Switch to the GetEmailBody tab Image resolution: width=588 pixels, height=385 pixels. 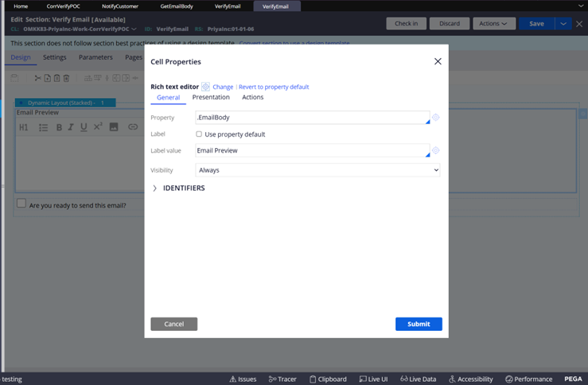tap(177, 6)
